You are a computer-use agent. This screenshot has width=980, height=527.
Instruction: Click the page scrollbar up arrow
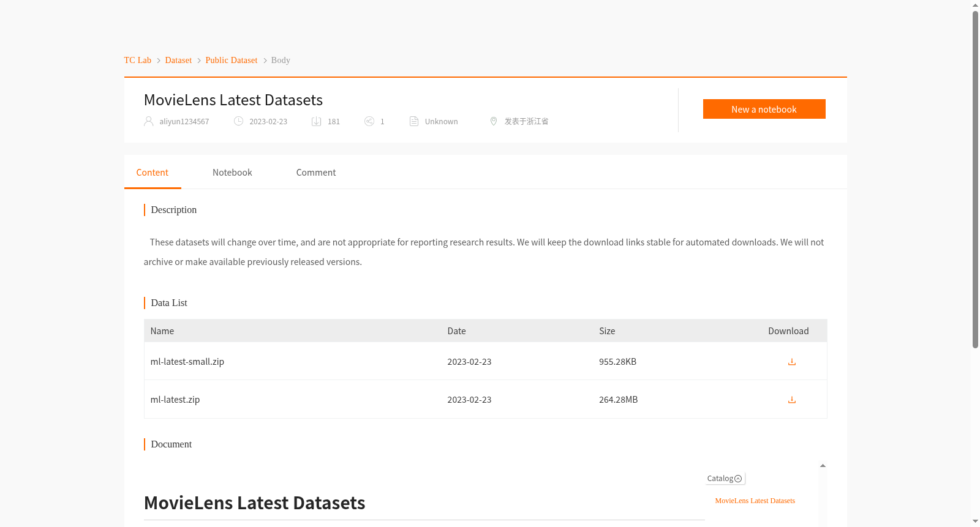(975, 5)
